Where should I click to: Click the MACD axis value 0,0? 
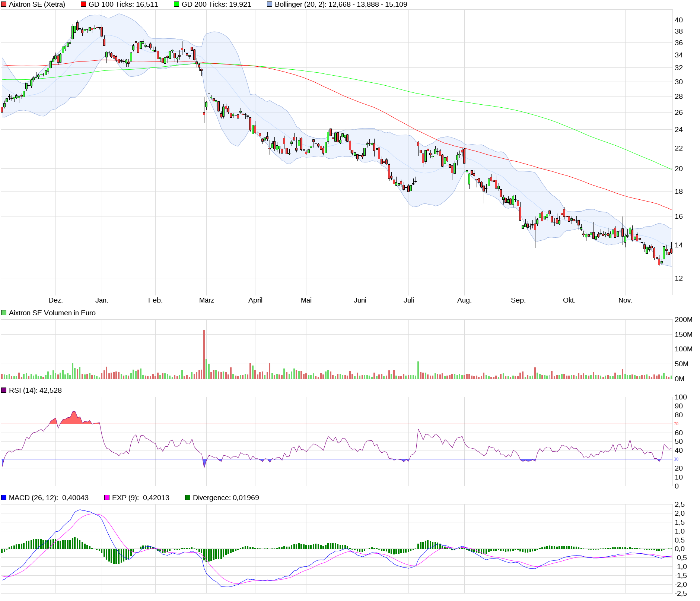coord(680,549)
